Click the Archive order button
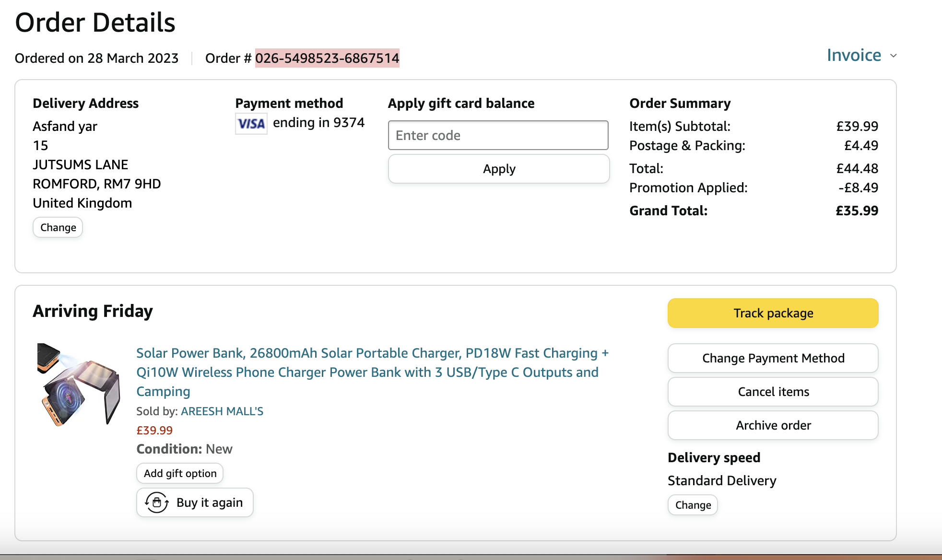This screenshot has width=942, height=560. [773, 425]
